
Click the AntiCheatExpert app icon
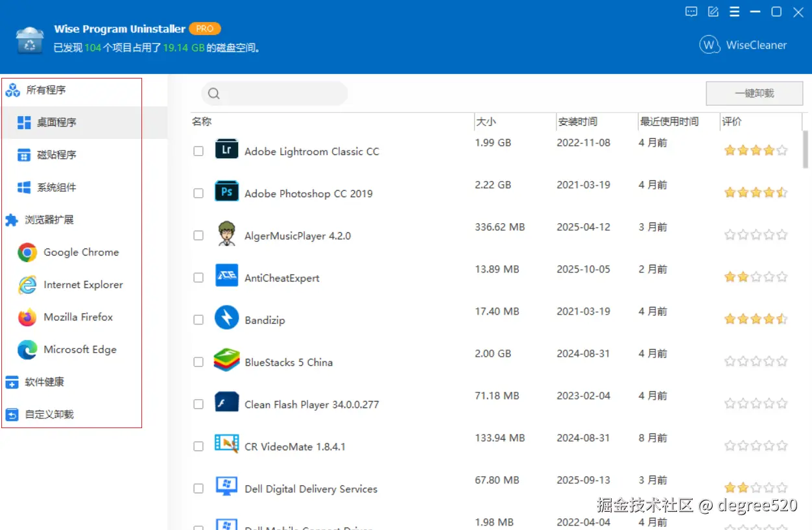pos(226,276)
